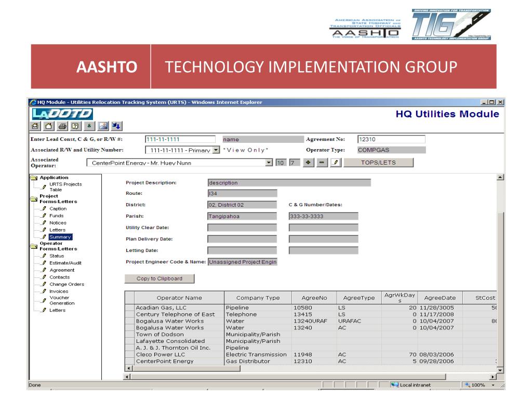Click Local intranet zone icon in status bar

point(395,385)
